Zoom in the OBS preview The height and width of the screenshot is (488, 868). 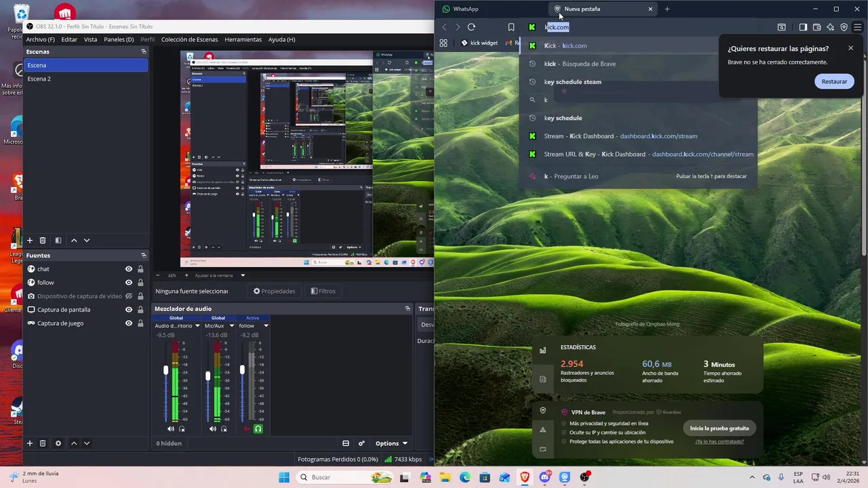[186, 275]
